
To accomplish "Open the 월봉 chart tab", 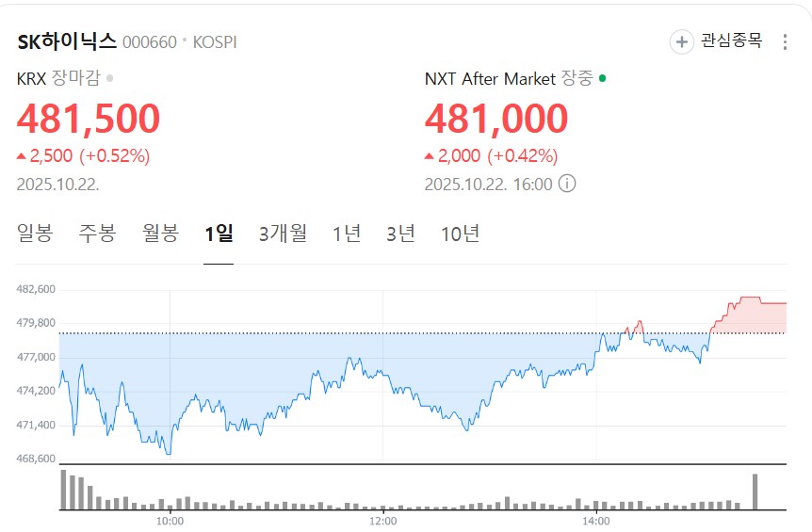I will click(160, 234).
